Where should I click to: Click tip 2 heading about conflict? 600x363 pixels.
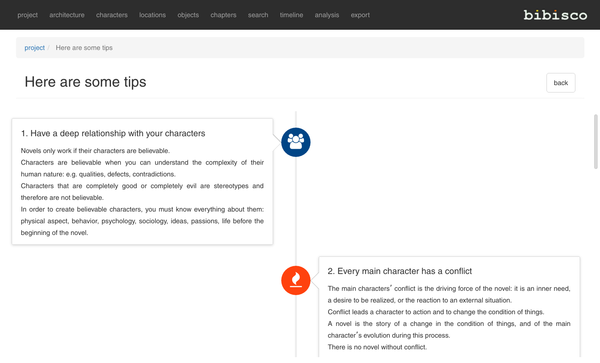pos(399,271)
